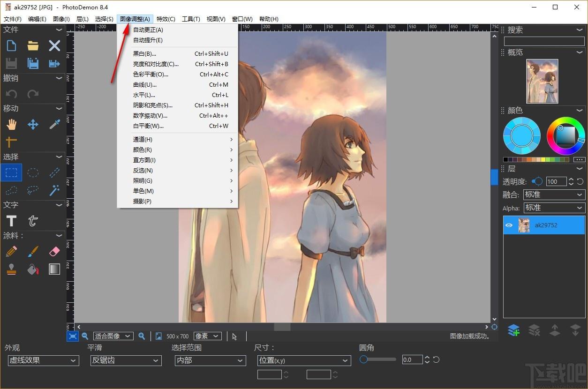This screenshot has height=389, width=588.
Task: Select the Hand pan tool
Action: pos(11,124)
